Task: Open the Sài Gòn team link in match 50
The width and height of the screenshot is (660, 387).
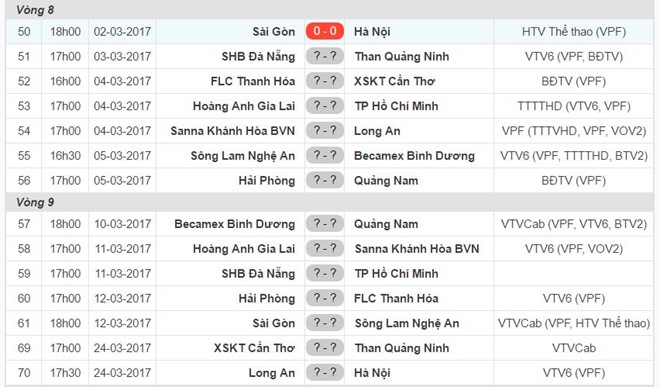Action: click(274, 32)
